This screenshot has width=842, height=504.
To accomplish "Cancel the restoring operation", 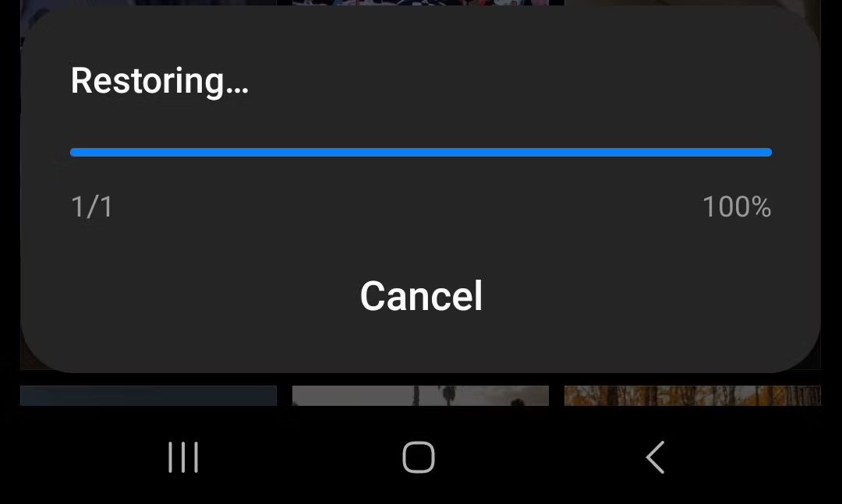I will (421, 296).
